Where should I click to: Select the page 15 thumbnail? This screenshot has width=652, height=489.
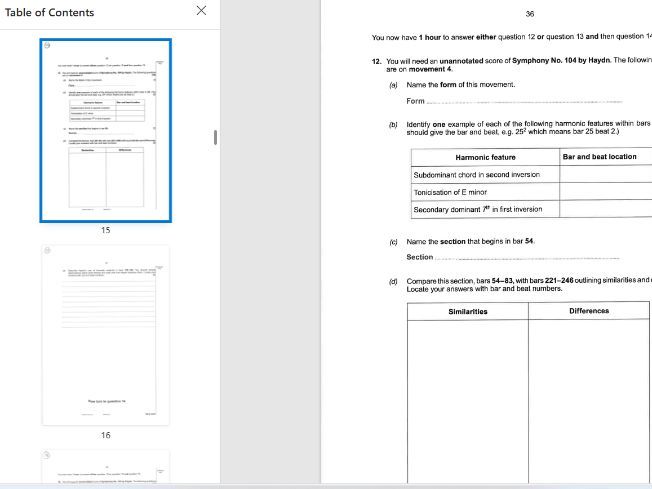tap(105, 130)
